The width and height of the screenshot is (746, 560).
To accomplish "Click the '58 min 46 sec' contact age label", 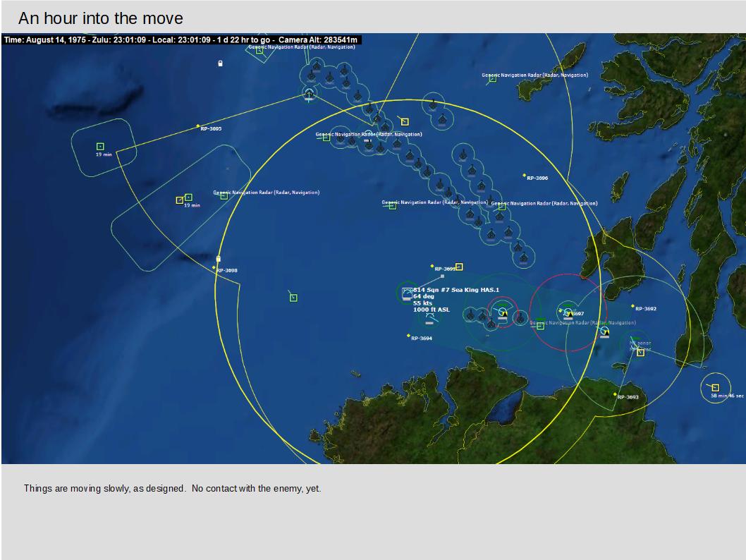I will [727, 396].
